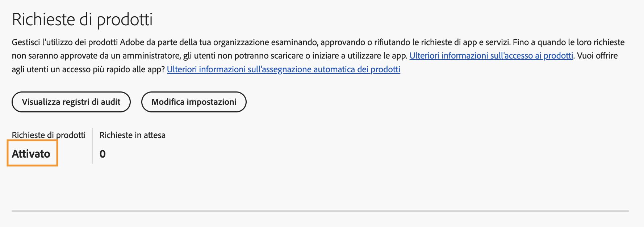Click the Richieste in attesa label
This screenshot has width=644, height=227.
pyautogui.click(x=133, y=135)
